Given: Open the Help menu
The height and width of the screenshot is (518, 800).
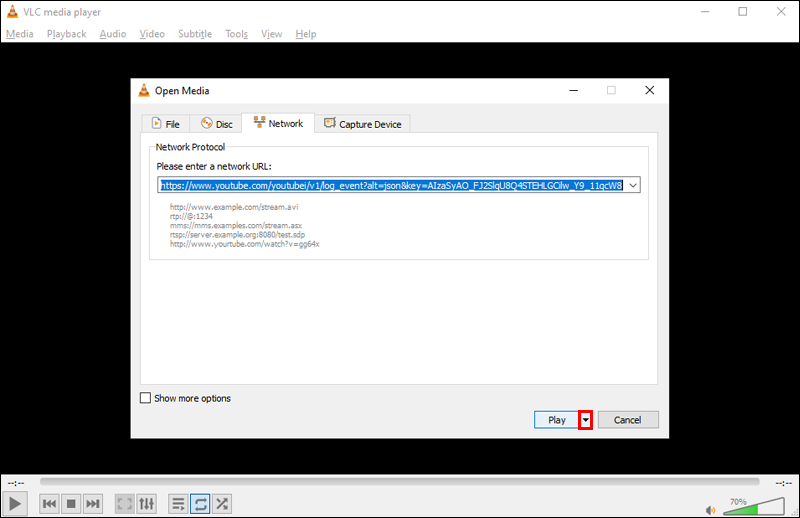Looking at the screenshot, I should tap(306, 34).
